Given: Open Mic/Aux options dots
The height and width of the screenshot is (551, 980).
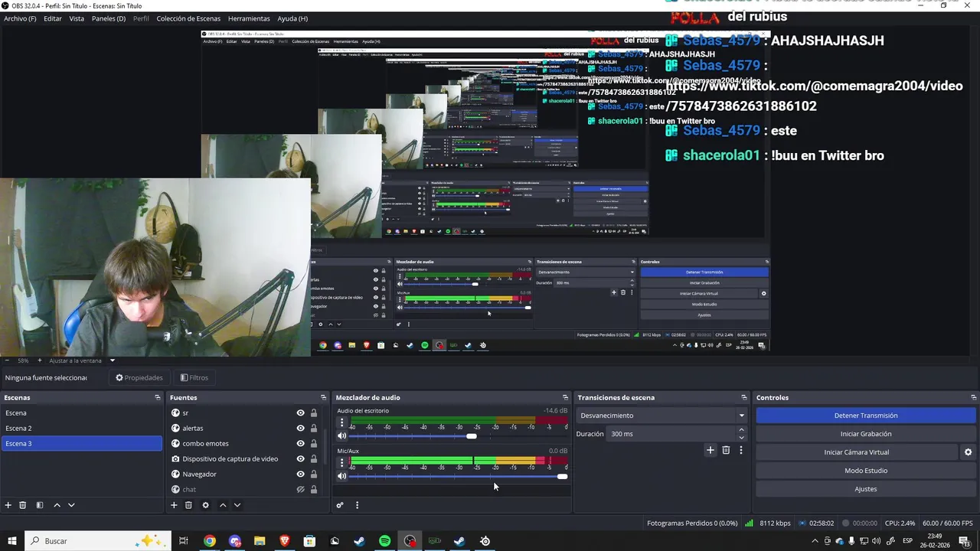Looking at the screenshot, I should [341, 463].
